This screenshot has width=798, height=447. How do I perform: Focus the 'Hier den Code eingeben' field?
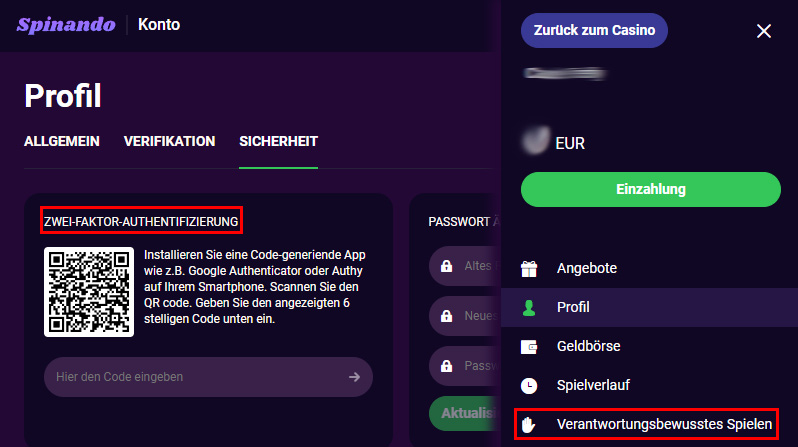tap(190, 377)
